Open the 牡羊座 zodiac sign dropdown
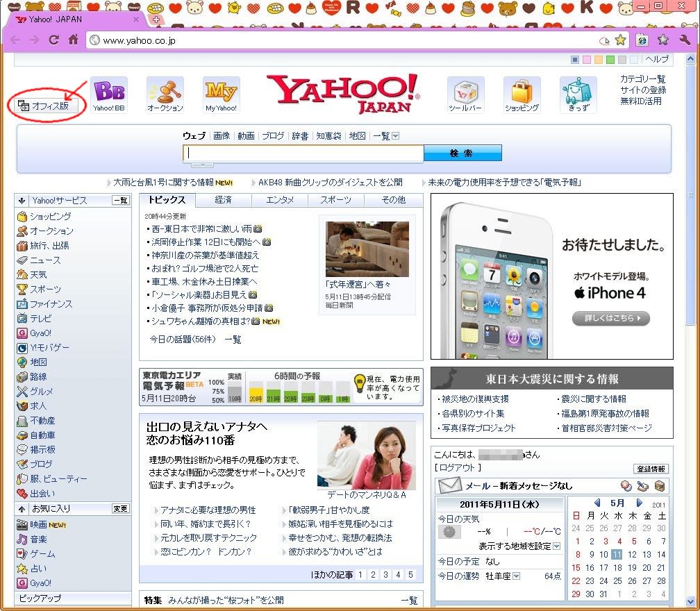Screen dimensions: 700x611 click(516, 576)
